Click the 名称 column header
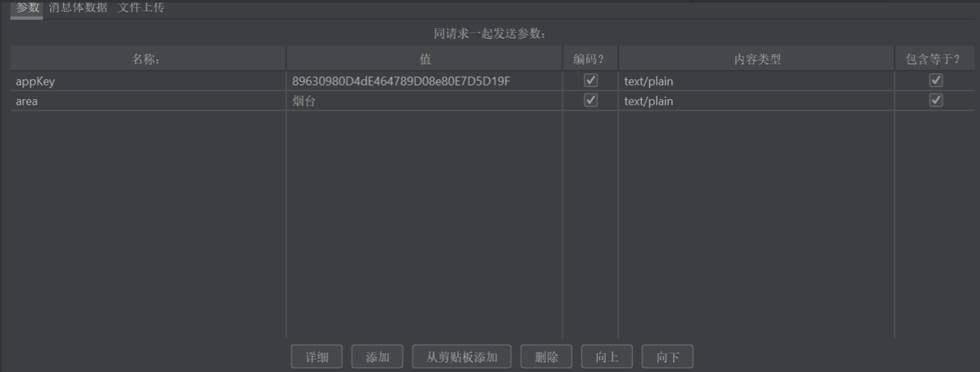The width and height of the screenshot is (980, 372). coord(148,58)
